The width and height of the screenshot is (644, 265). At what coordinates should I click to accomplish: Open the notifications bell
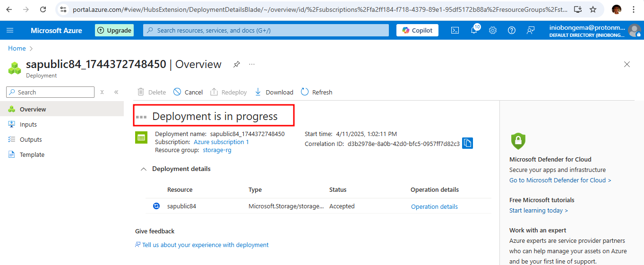coord(474,30)
